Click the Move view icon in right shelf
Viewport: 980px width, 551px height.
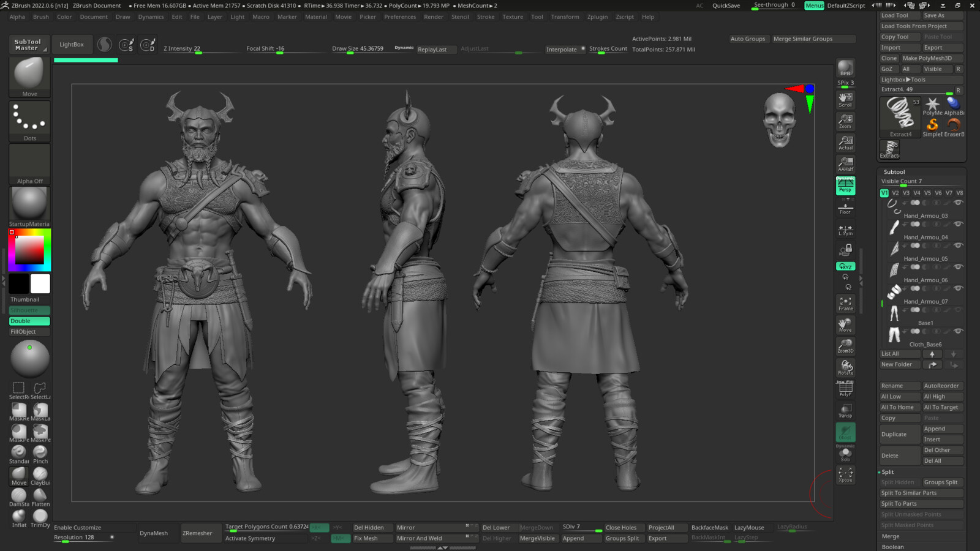pos(845,325)
